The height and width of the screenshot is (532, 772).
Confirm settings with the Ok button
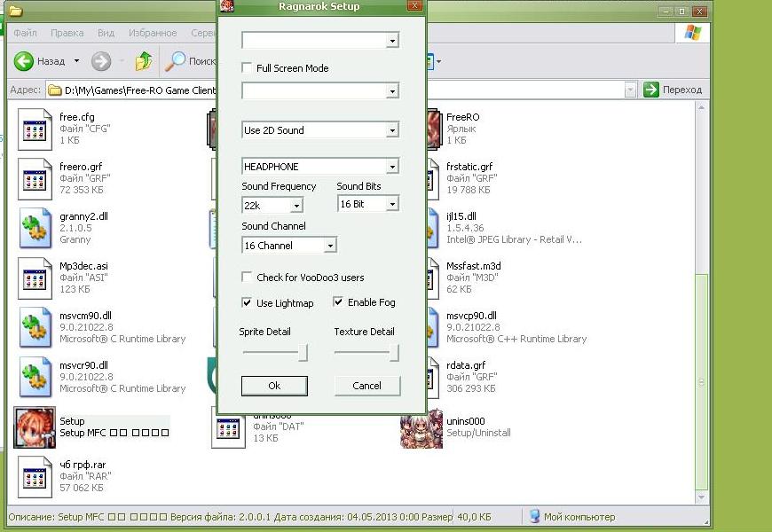pyautogui.click(x=274, y=386)
